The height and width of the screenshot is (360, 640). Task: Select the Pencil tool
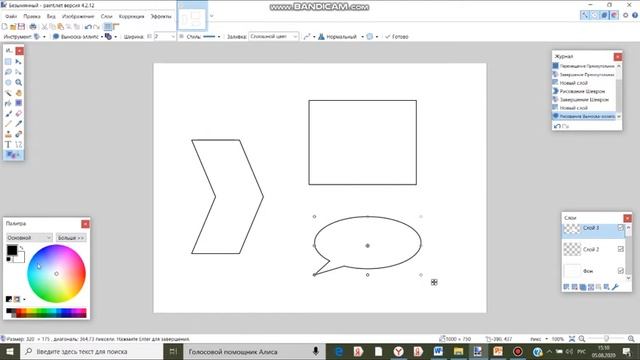point(8,124)
